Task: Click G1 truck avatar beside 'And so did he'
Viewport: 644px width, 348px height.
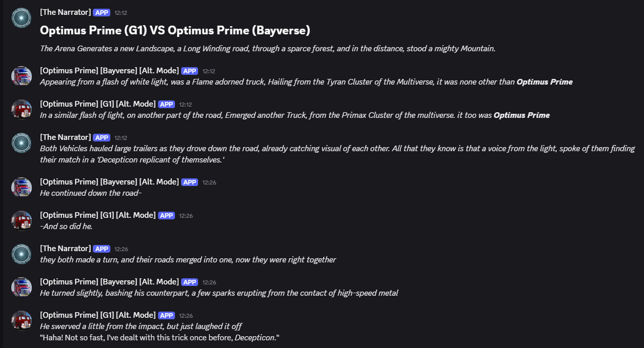Action: (22, 220)
